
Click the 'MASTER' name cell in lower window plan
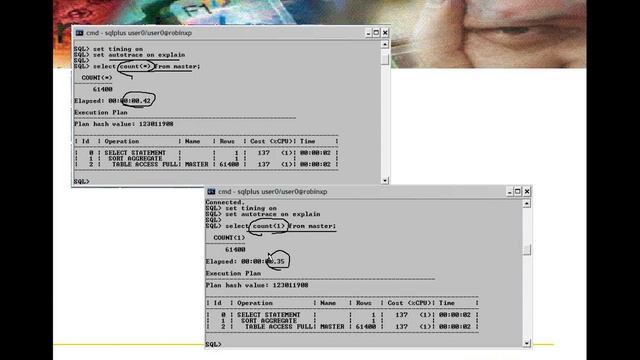332,327
